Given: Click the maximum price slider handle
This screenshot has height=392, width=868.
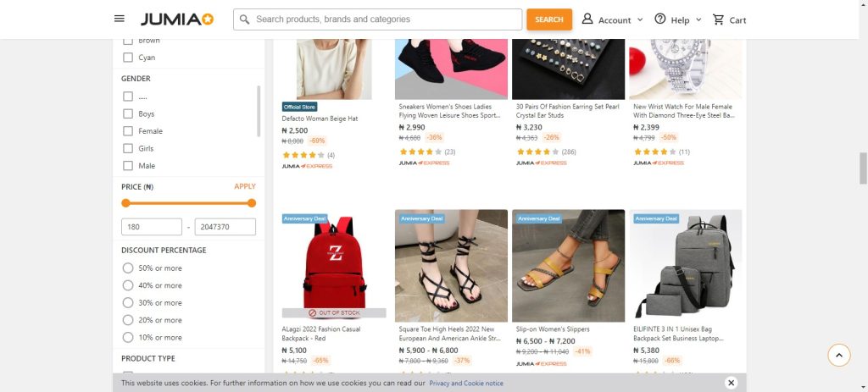Looking at the screenshot, I should click(x=252, y=203).
